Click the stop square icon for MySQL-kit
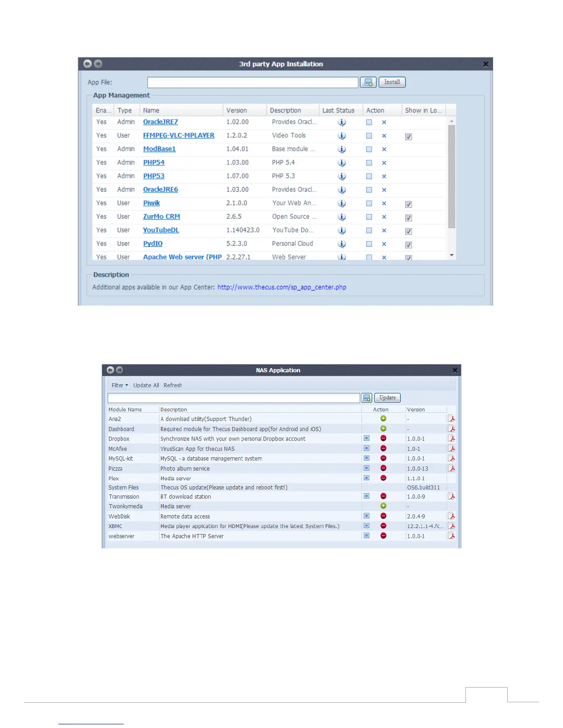The image size is (563, 728). click(x=367, y=458)
